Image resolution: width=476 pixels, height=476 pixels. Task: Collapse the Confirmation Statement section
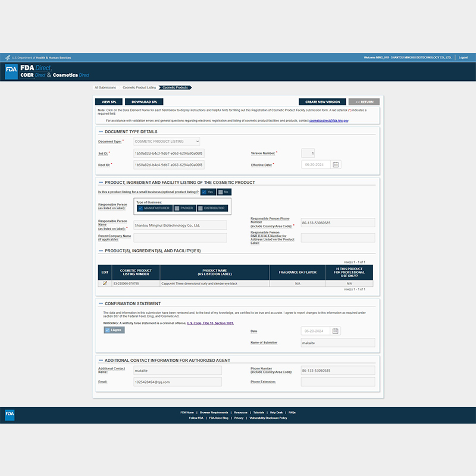(100, 303)
